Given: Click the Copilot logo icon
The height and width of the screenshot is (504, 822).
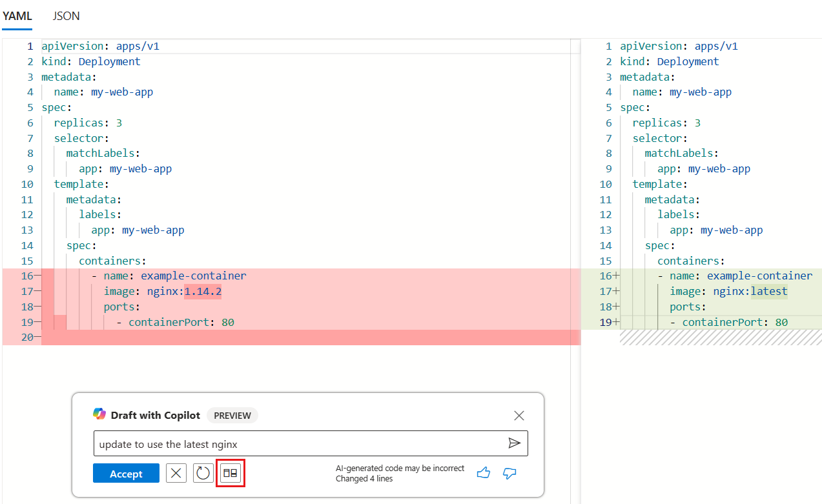Looking at the screenshot, I should 99,414.
